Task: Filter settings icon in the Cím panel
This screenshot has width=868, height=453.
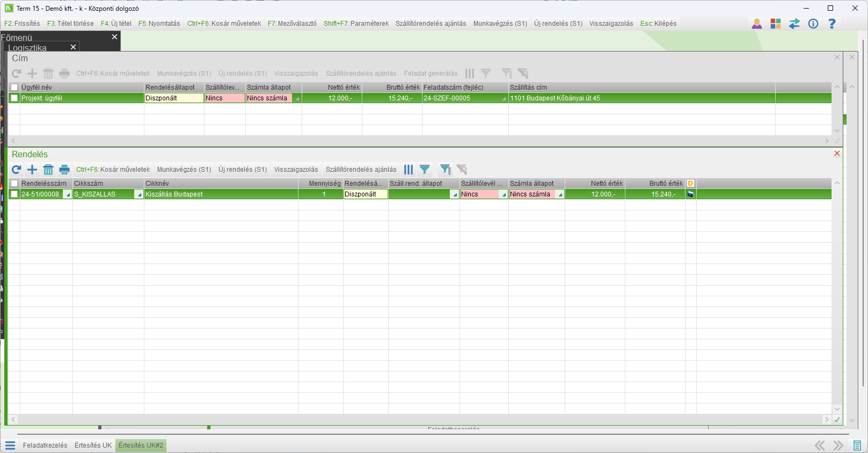Action: [507, 74]
